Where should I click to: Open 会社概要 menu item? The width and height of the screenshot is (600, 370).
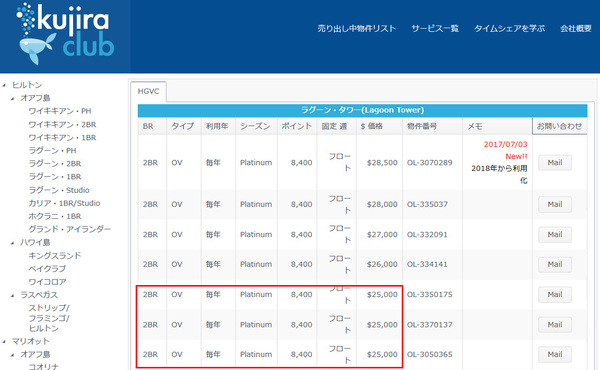[576, 28]
